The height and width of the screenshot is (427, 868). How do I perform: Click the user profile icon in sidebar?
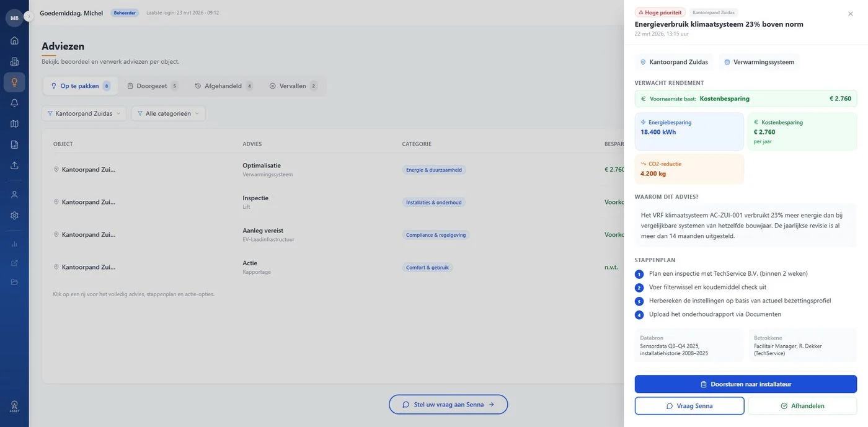click(x=14, y=195)
